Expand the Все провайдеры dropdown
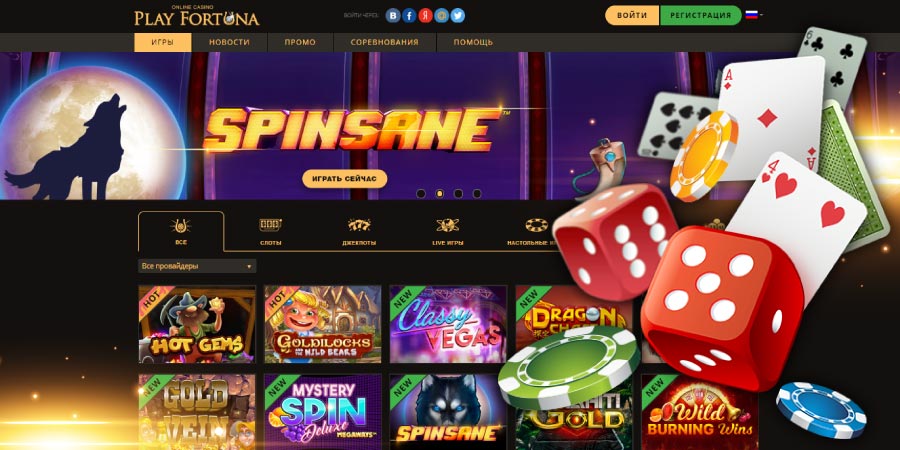900x450 pixels. coord(197,266)
